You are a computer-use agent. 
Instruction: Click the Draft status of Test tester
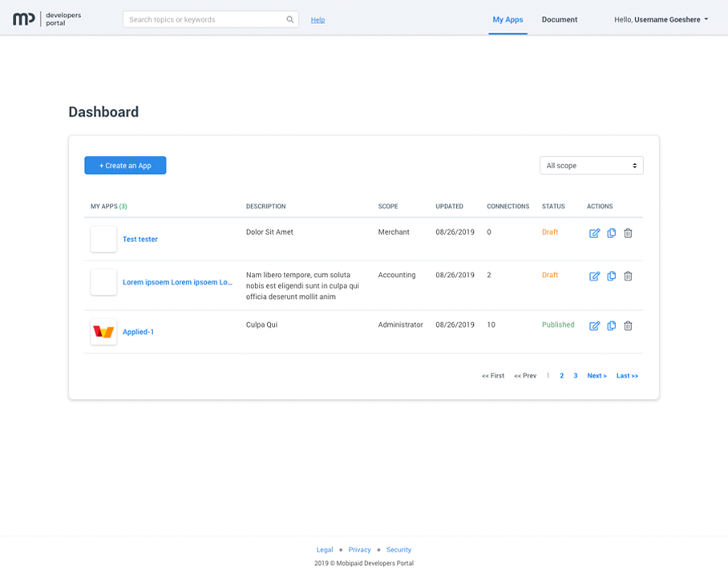tap(550, 232)
